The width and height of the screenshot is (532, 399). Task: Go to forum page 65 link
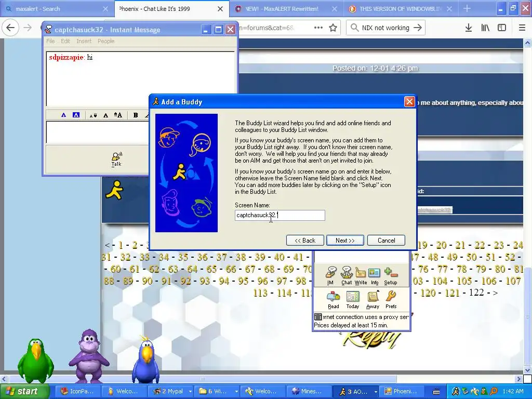[212, 269]
